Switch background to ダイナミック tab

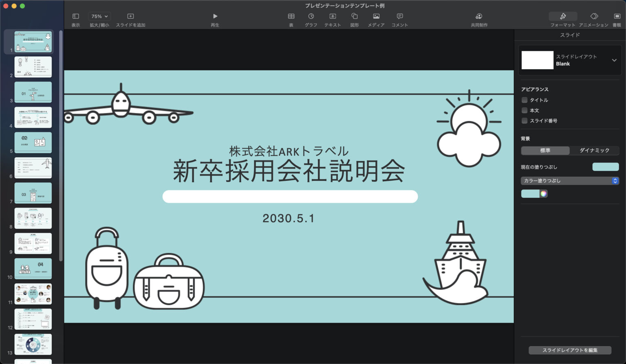(595, 150)
